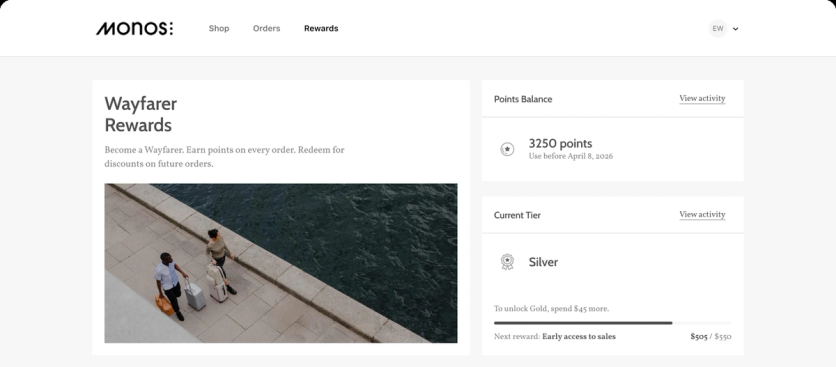
Task: Click 'Early access to sales' reward text
Action: [x=579, y=337]
